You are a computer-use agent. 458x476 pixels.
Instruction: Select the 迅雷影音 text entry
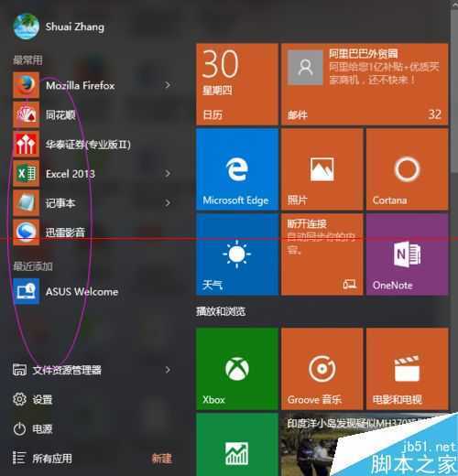pyautogui.click(x=65, y=233)
